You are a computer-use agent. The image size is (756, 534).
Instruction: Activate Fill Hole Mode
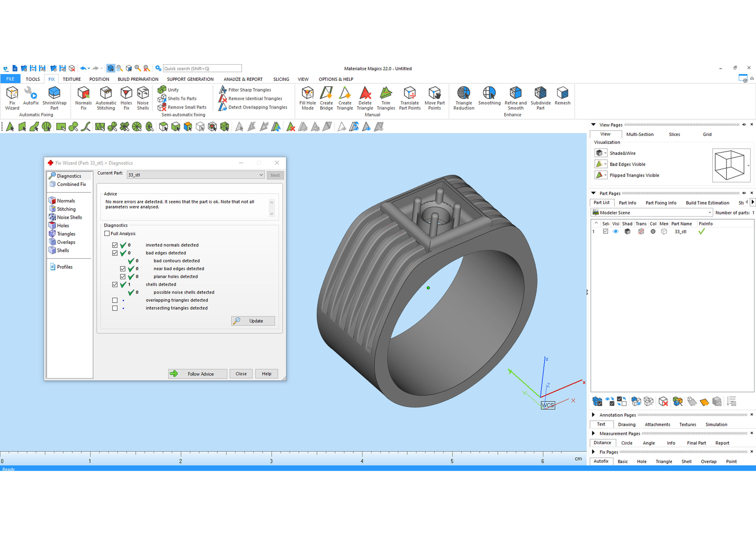308,98
